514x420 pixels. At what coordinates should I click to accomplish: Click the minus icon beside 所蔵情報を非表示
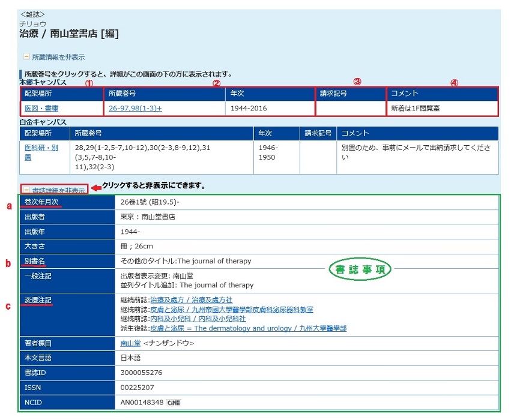(x=26, y=56)
